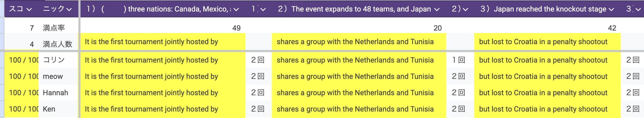644x118 pixels.
Task: Select Hannah's 'shares a group with the Netherlands' answer
Action: 355,93
